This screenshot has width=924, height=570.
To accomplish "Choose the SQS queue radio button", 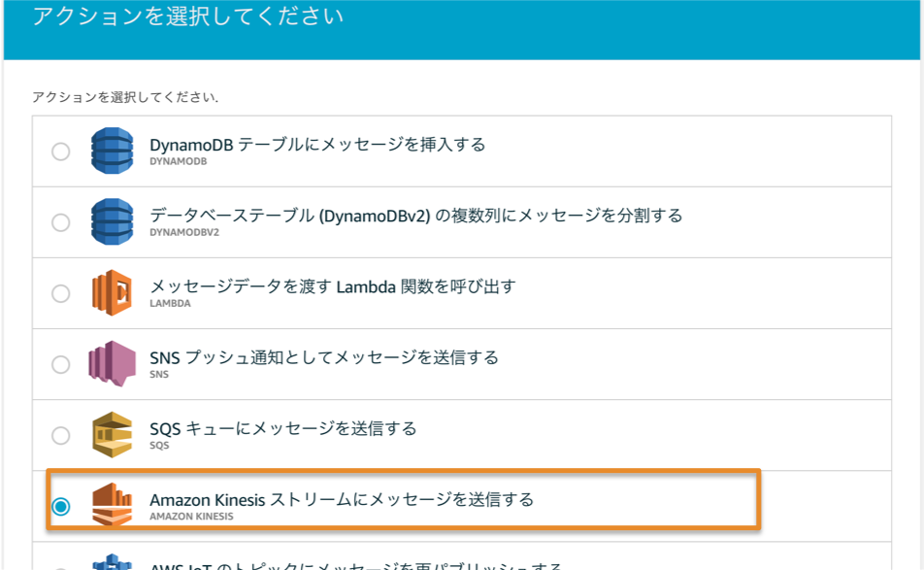I will click(x=61, y=436).
